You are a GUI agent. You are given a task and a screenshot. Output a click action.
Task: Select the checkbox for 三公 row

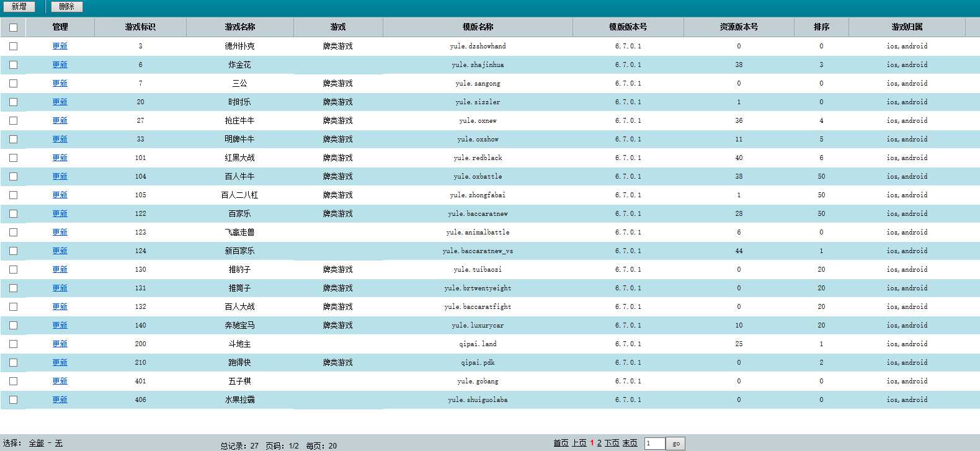(x=13, y=83)
